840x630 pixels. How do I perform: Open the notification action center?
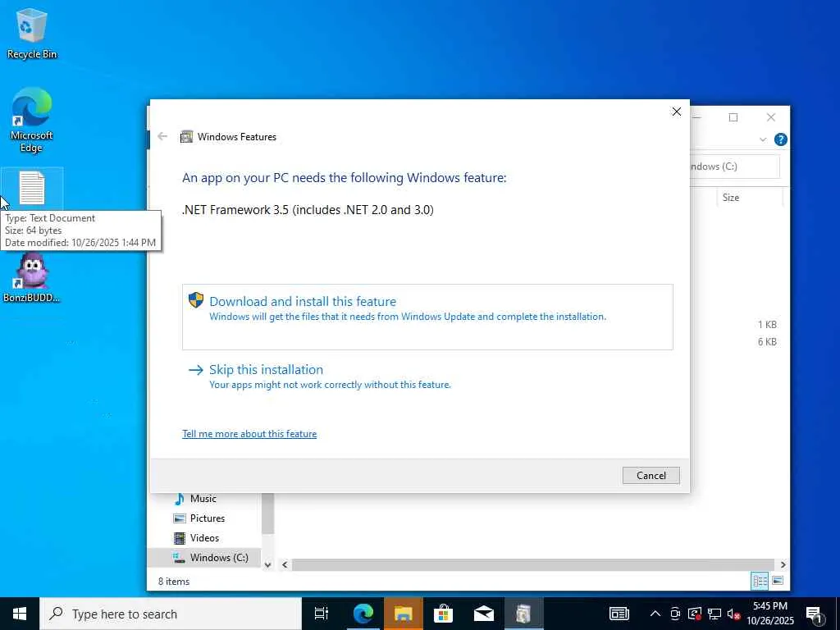[815, 614]
